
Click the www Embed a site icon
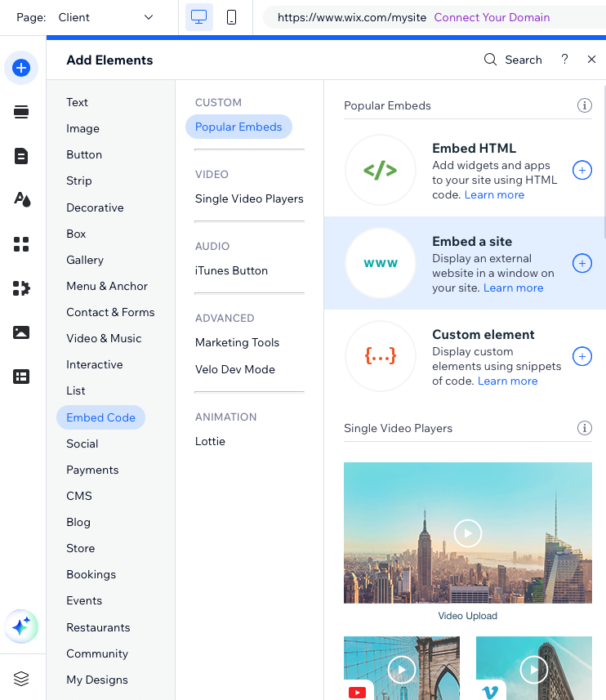tap(381, 263)
